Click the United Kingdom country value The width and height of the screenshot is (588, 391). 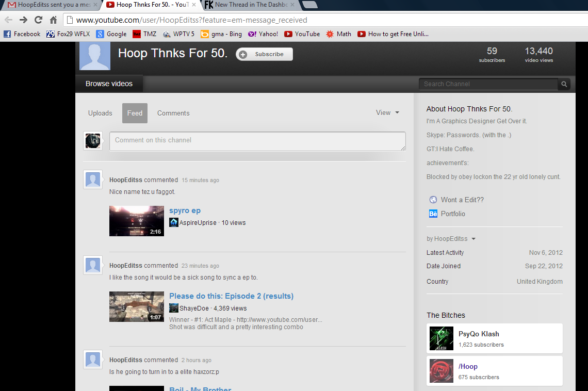point(540,282)
